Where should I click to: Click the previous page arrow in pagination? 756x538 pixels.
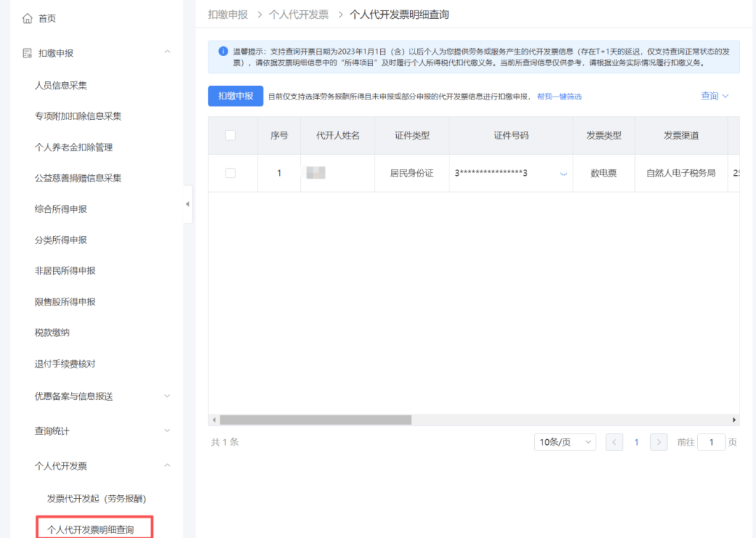tap(614, 442)
